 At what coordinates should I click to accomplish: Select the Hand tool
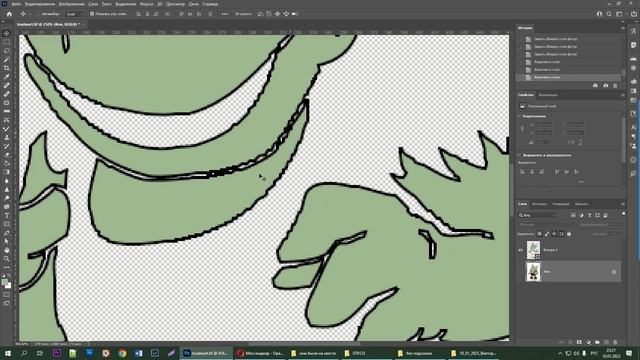click(7, 250)
